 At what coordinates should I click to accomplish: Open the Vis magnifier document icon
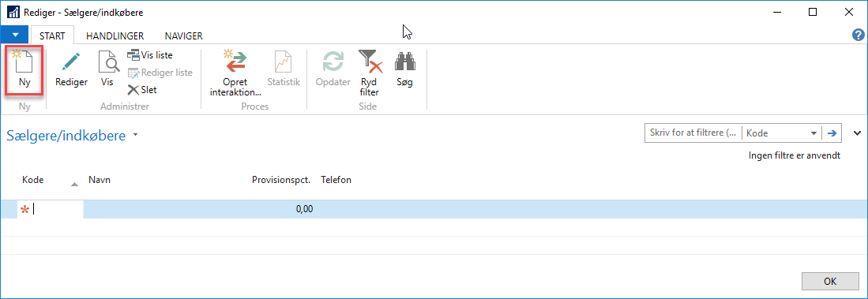[108, 62]
